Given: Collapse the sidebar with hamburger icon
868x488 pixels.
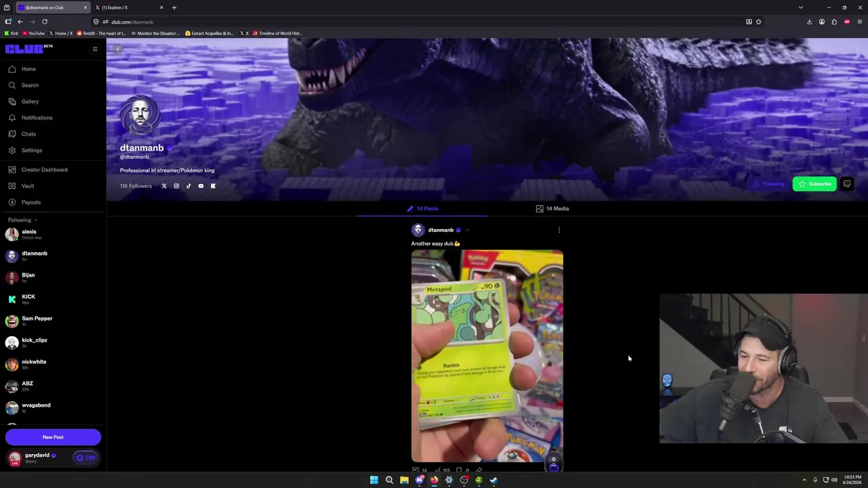Looking at the screenshot, I should (95, 49).
